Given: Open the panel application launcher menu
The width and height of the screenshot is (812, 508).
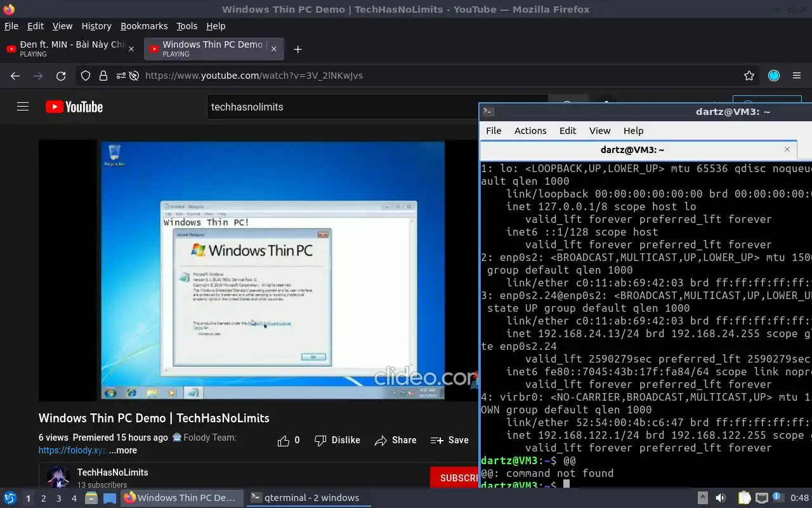Looking at the screenshot, I should point(10,498).
